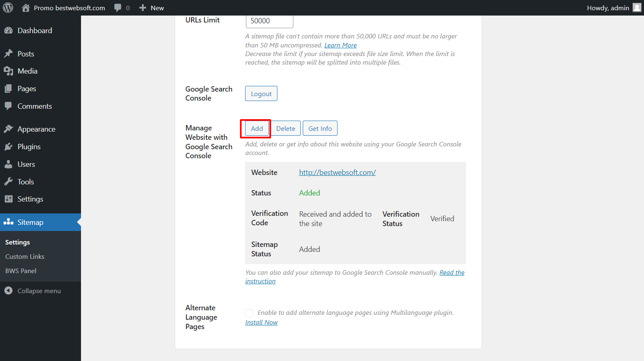Viewport: 644px width, 361px height.
Task: Click the Verified status value
Action: pos(442,219)
